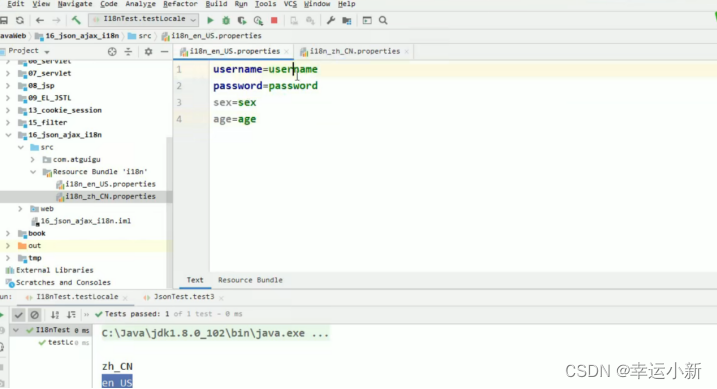The height and width of the screenshot is (389, 717).
Task: Collapse all in Project panel
Action: (x=128, y=52)
